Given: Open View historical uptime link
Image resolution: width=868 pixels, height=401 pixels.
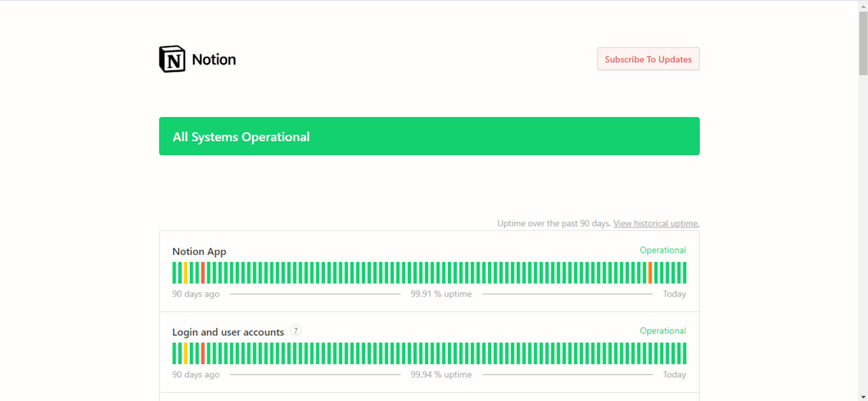Looking at the screenshot, I should coord(656,224).
